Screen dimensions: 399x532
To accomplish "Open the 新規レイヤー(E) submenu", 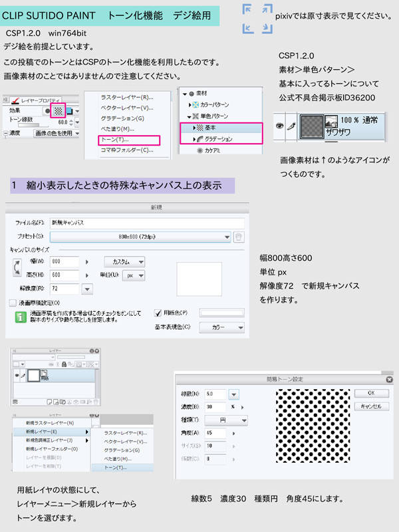I will click(x=52, y=432).
